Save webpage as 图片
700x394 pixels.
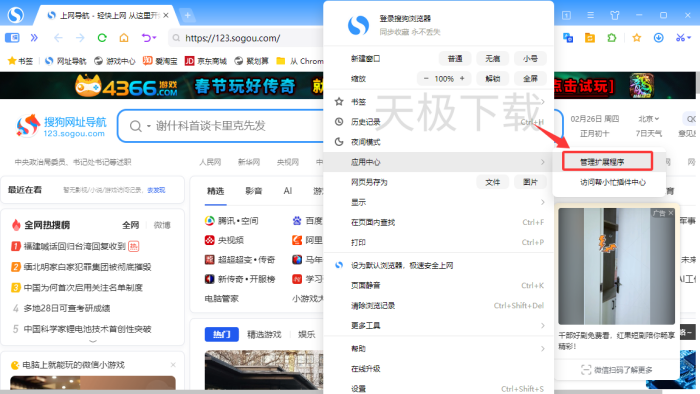coord(530,182)
